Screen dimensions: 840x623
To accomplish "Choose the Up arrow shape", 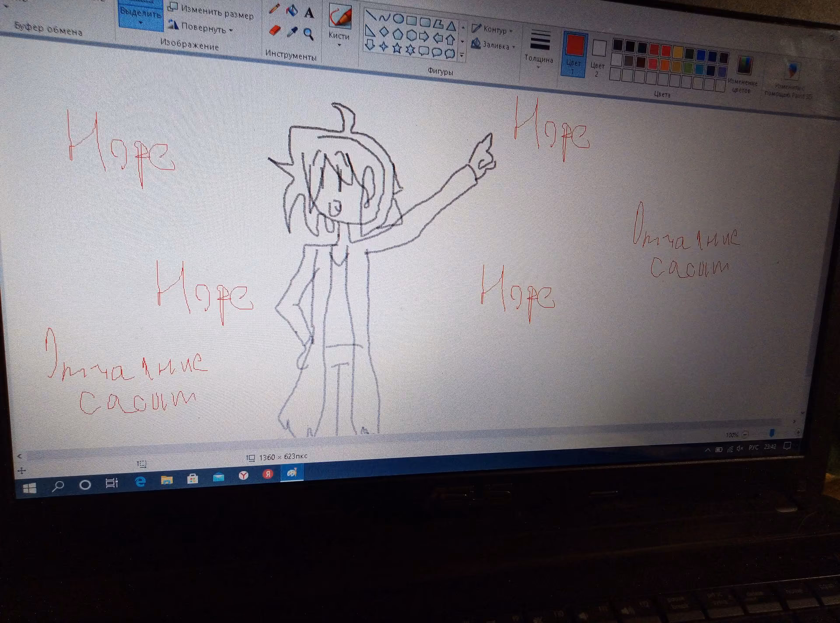I will click(x=450, y=40).
